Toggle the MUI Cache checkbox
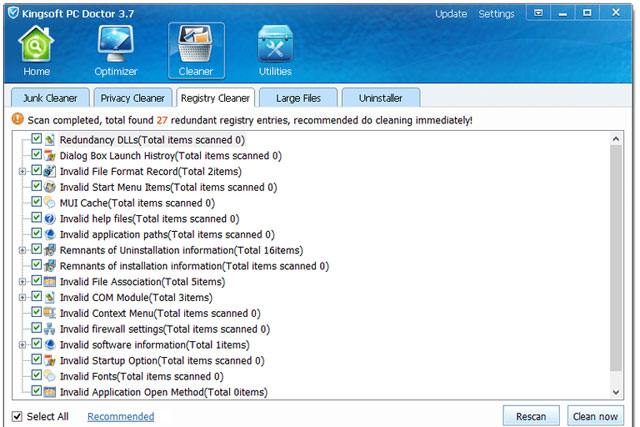This screenshot has width=640, height=427. [x=36, y=202]
